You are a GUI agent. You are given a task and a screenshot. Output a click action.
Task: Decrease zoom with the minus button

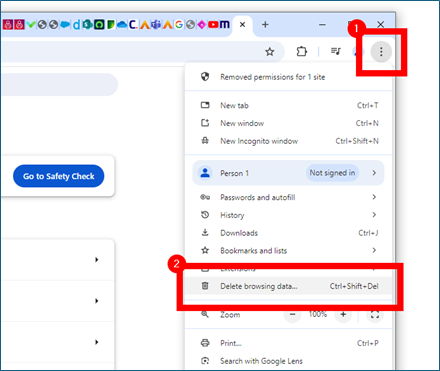click(293, 314)
